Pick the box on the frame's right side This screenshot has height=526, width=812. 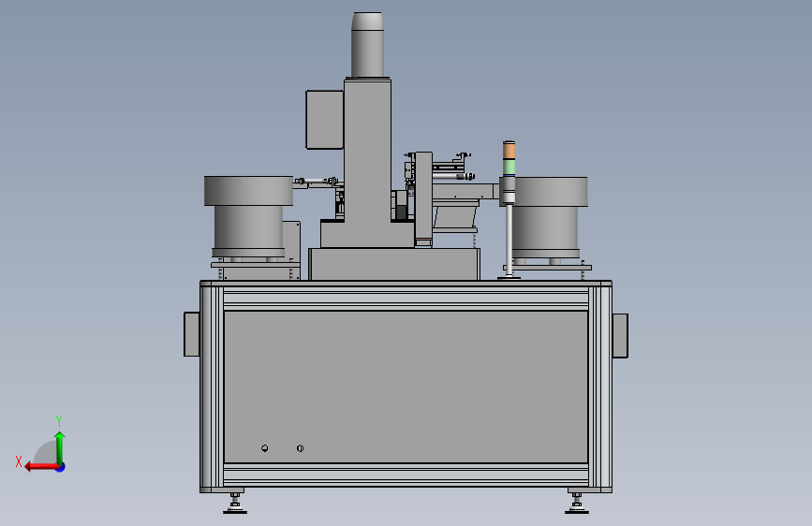620,335
